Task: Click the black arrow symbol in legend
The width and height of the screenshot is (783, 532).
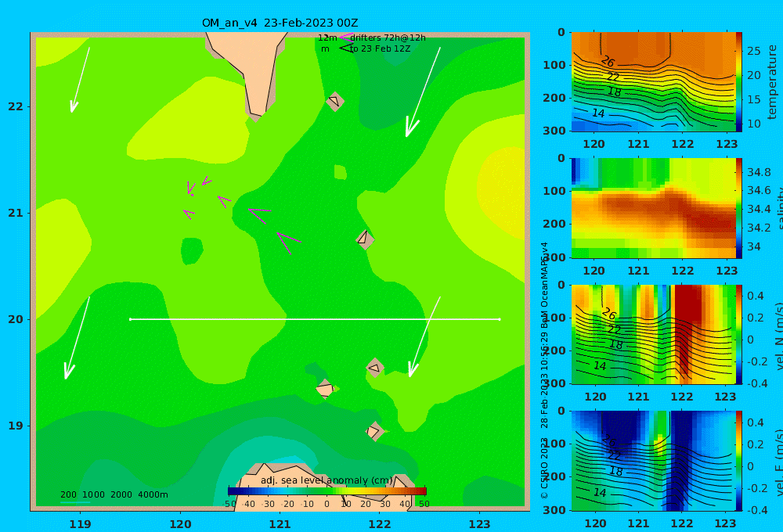Action: tap(345, 48)
